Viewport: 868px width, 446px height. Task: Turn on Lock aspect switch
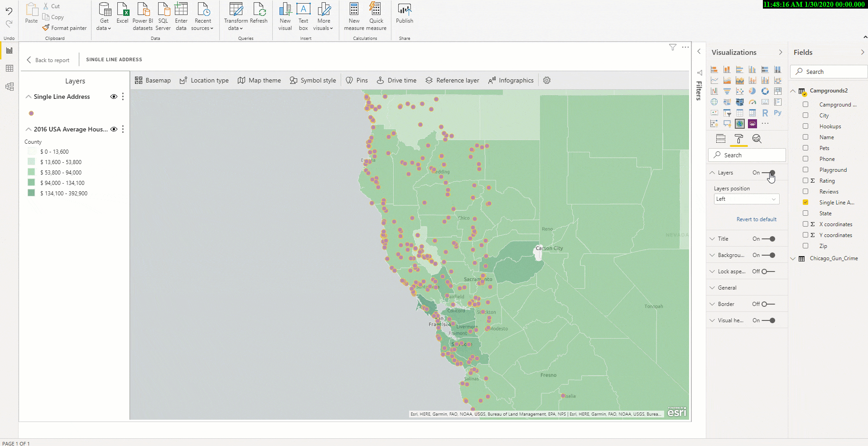coord(769,271)
